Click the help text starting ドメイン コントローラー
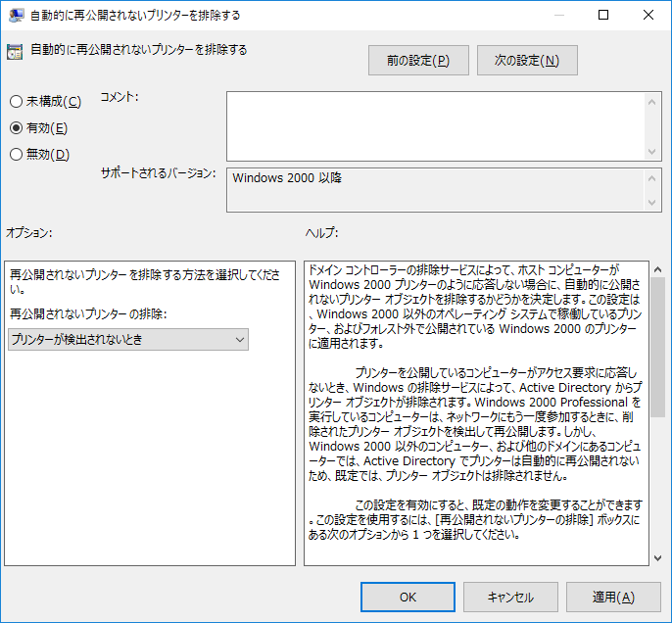The width and height of the screenshot is (672, 623). [x=475, y=307]
